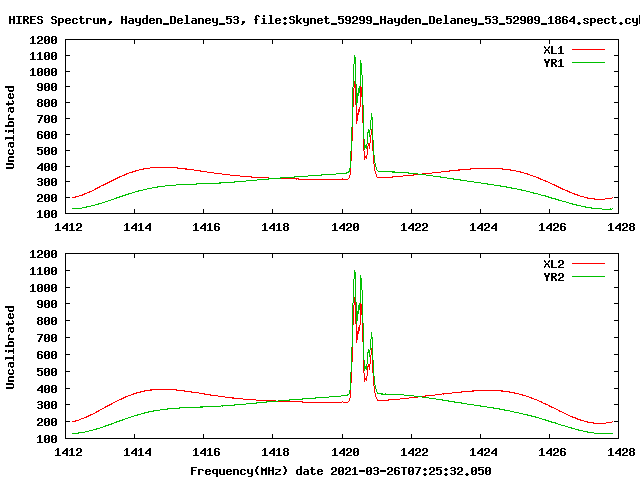Screen dimensions: 640x480
Task: Click the 1420 frequency tick under upper plot
Action: pyautogui.click(x=345, y=227)
